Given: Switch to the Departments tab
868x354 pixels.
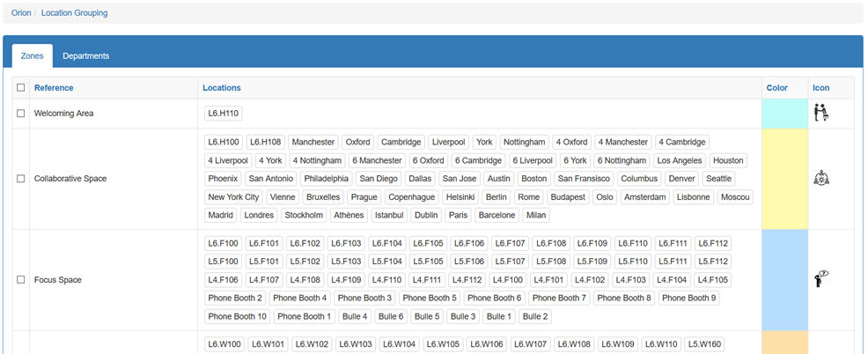Looking at the screenshot, I should coord(85,56).
